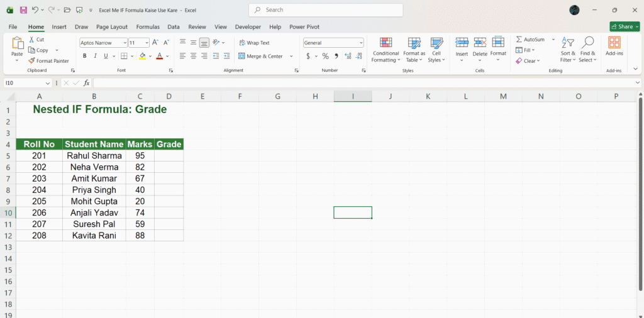Toggle Wrap Text
Screen dimensions: 644x318
254,43
